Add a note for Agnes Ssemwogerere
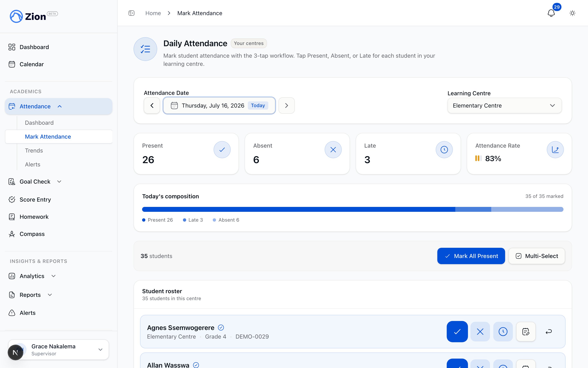588x368 pixels. [x=526, y=332]
